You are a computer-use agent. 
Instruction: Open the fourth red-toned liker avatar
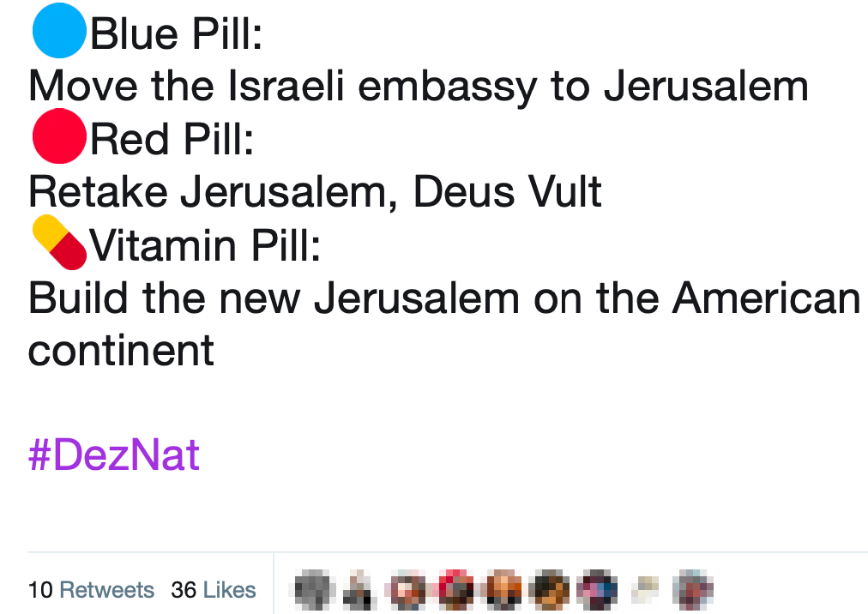point(456,590)
